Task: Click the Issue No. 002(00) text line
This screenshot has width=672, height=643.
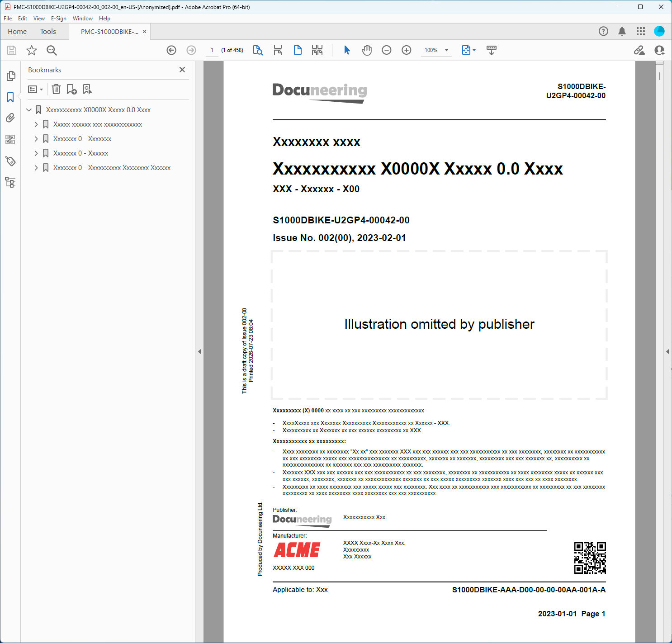Action: point(339,238)
